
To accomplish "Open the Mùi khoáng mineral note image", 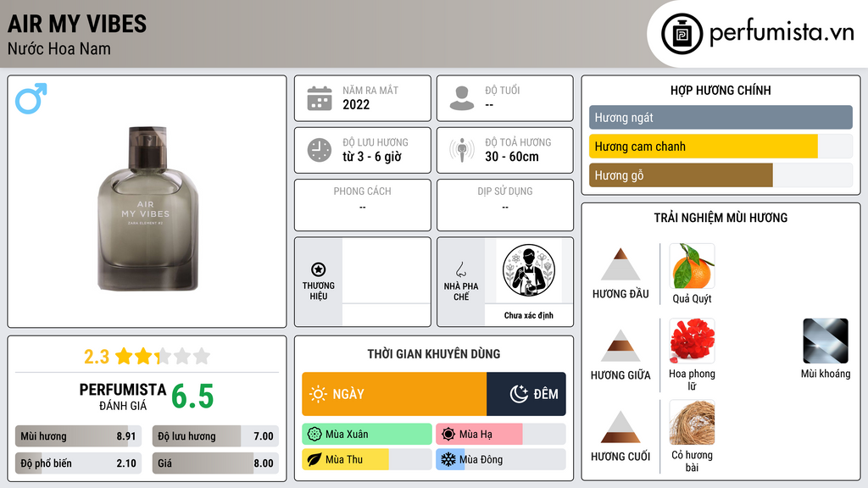I will coord(826,341).
